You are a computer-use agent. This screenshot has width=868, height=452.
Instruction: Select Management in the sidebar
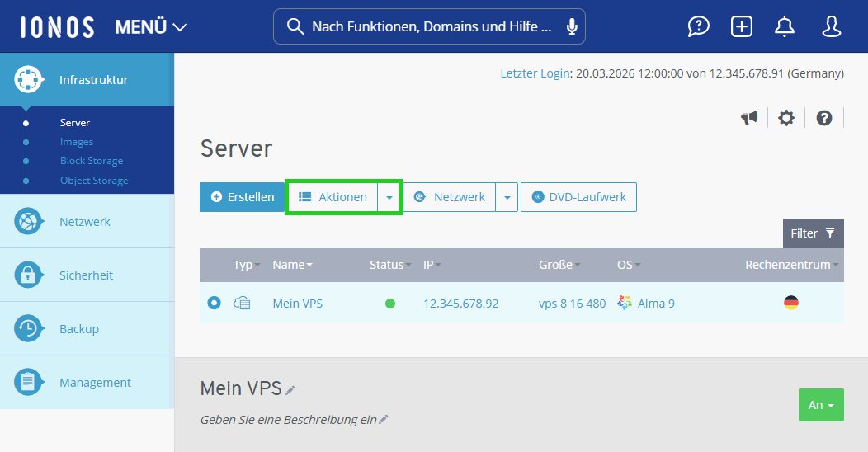coord(87,382)
